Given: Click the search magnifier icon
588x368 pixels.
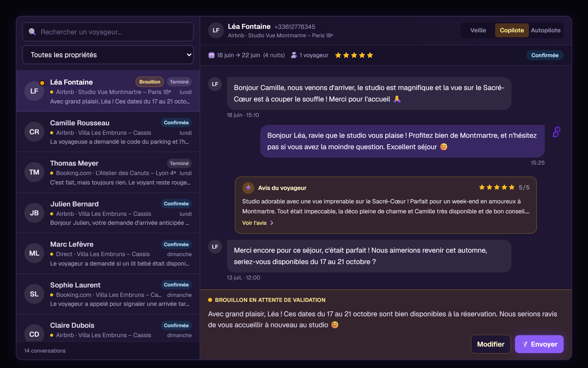Looking at the screenshot, I should pyautogui.click(x=32, y=32).
